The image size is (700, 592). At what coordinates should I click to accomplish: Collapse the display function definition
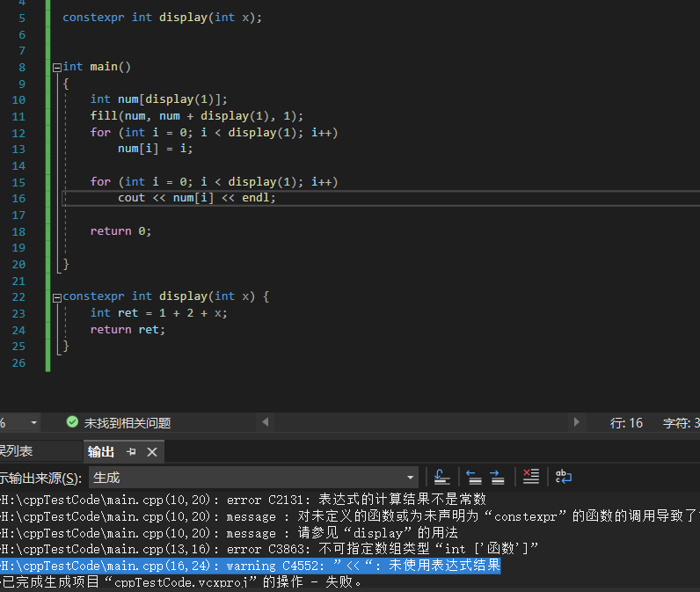[56, 296]
